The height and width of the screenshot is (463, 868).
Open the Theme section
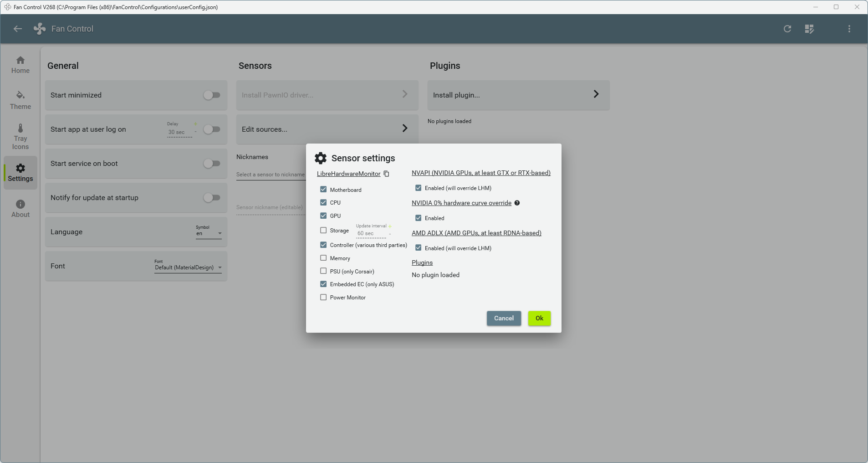click(20, 100)
